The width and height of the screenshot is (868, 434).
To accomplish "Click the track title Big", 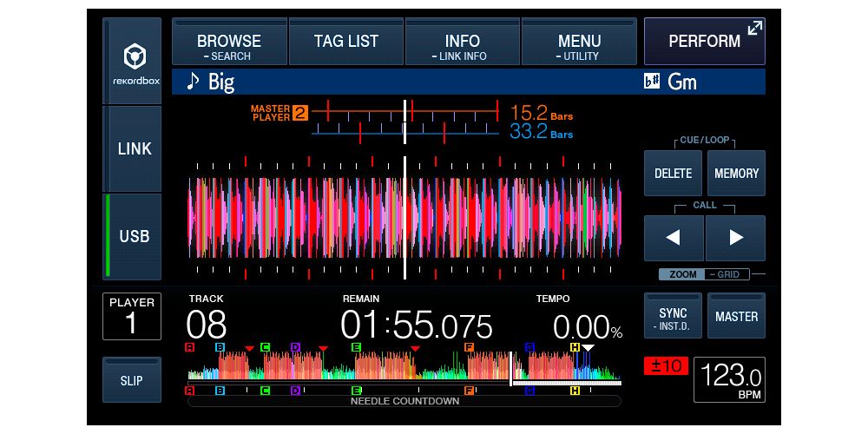I will point(220,82).
